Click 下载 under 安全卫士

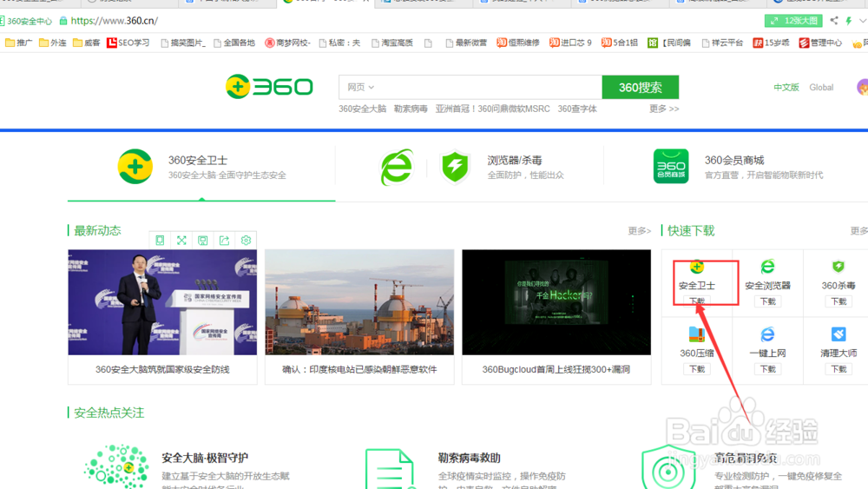click(x=697, y=301)
